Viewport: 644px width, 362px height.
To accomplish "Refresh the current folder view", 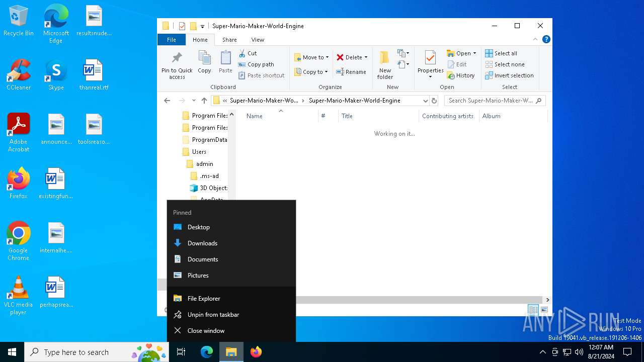I will 434,101.
